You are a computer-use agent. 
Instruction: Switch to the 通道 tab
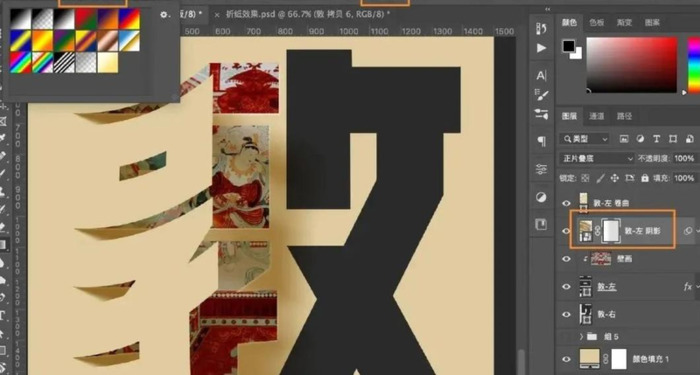pos(597,117)
